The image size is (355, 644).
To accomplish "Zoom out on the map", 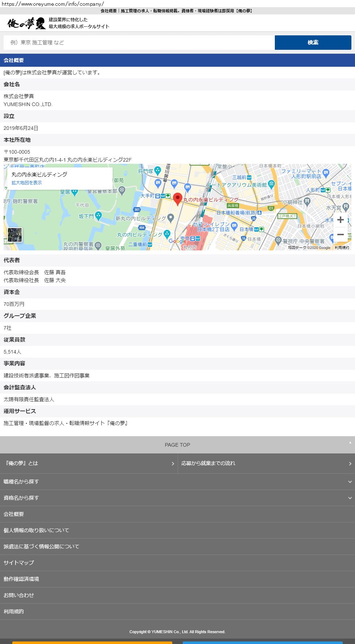I will (x=340, y=235).
